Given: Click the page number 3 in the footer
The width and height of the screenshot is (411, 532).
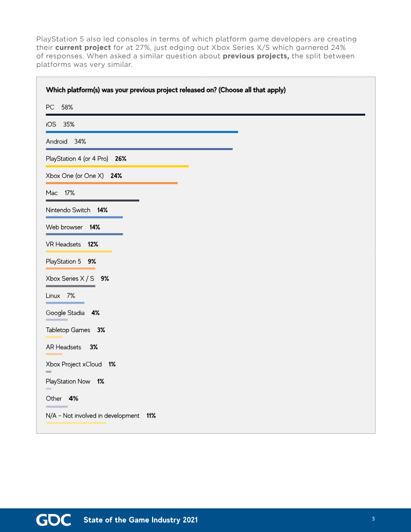Looking at the screenshot, I should [x=373, y=519].
